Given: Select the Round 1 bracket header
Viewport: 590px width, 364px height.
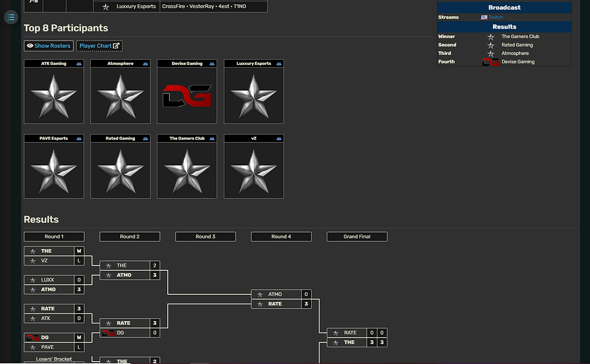Looking at the screenshot, I should click(x=54, y=236).
